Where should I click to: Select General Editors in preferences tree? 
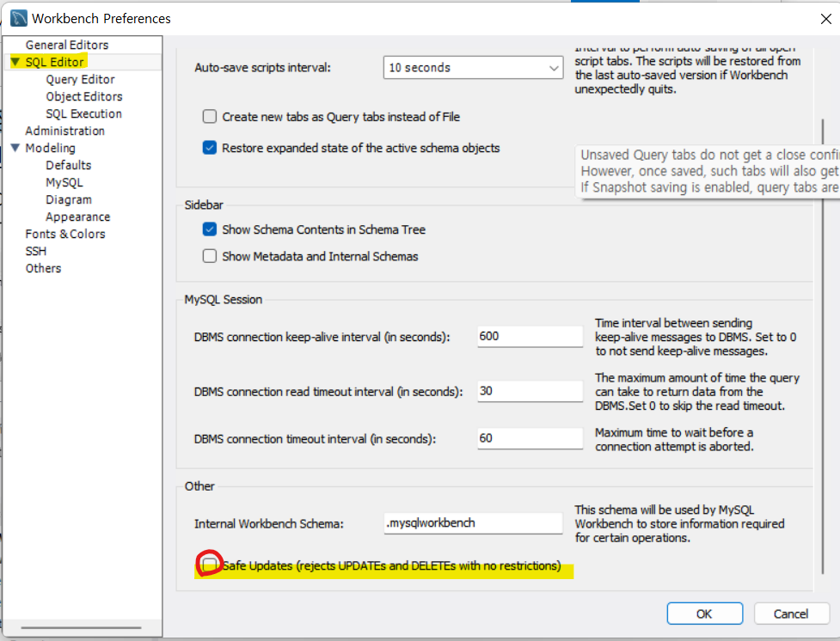(x=67, y=45)
